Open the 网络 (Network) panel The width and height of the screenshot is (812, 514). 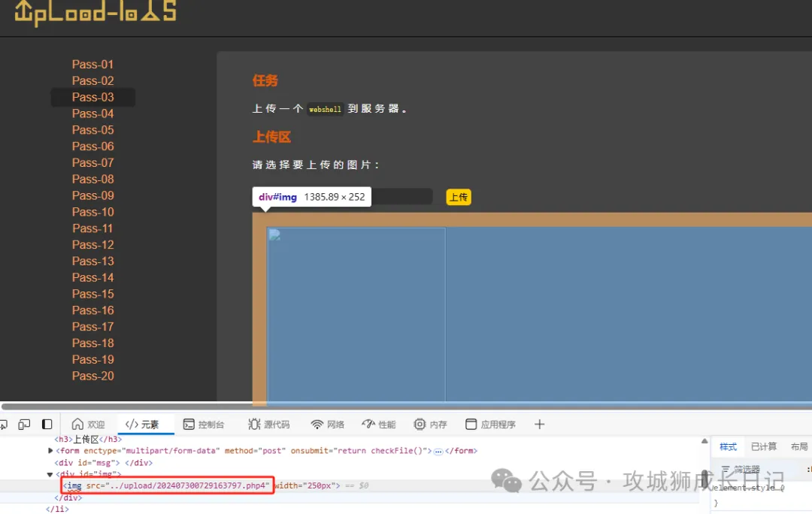point(327,425)
